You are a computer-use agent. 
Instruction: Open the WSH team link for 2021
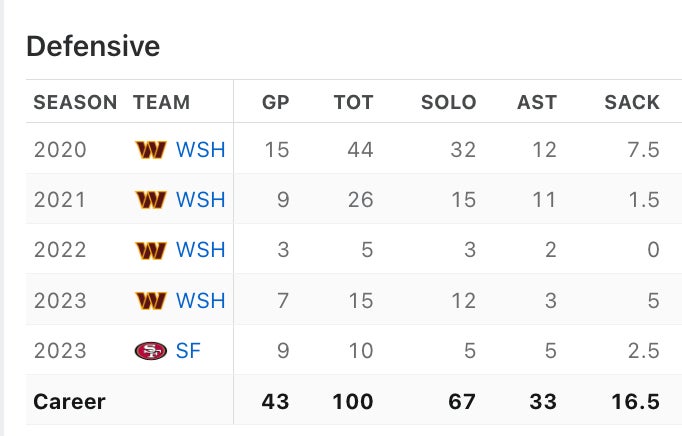pyautogui.click(x=200, y=200)
